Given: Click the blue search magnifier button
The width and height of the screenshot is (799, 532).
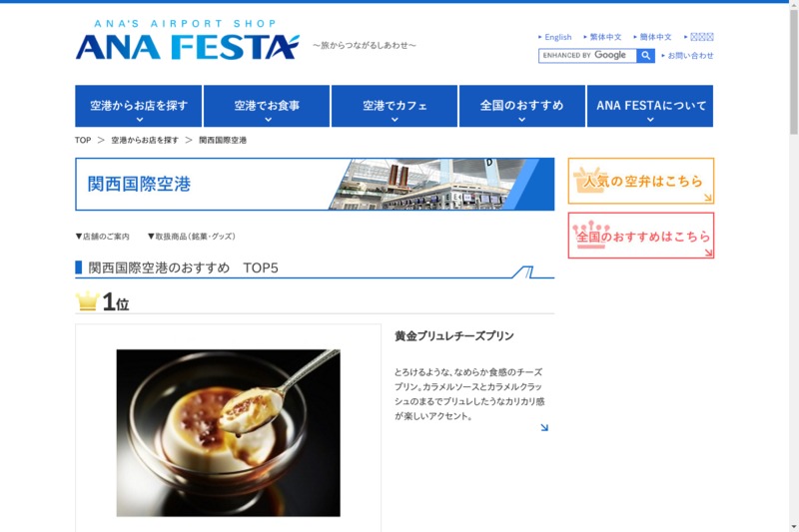Looking at the screenshot, I should point(645,56).
